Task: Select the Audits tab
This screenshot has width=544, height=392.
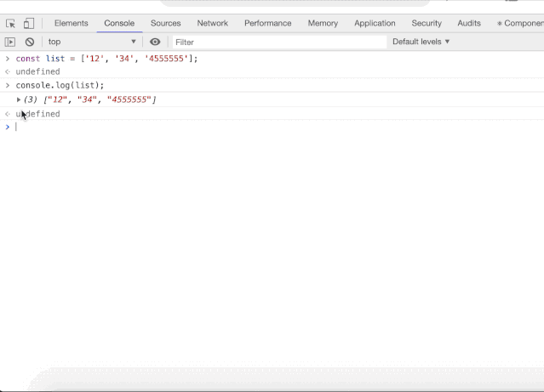Action: tap(469, 23)
